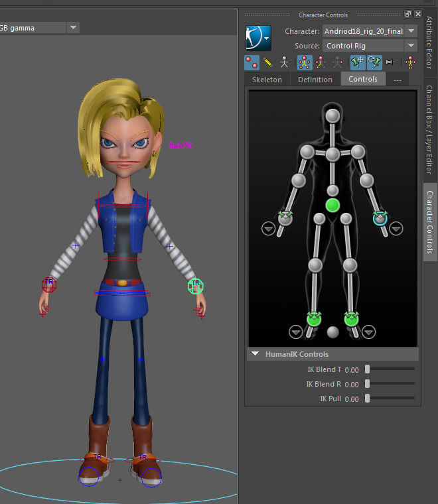Click the IK Pull value field

(x=352, y=399)
